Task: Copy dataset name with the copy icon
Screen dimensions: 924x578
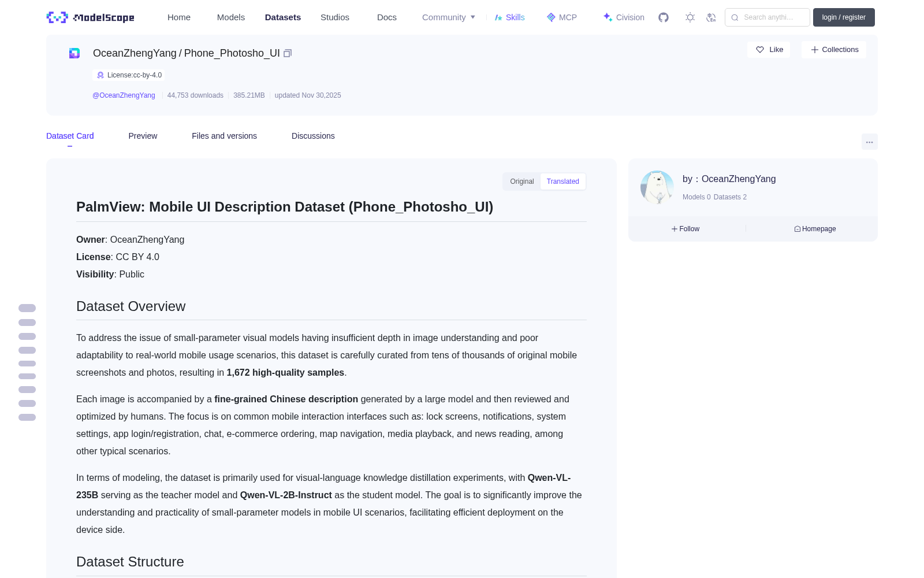Action: pos(288,53)
